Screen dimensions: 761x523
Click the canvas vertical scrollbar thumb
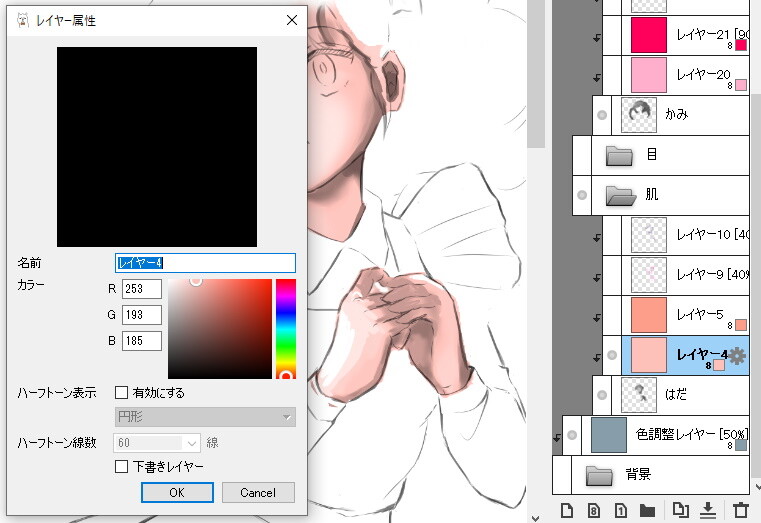point(536,74)
